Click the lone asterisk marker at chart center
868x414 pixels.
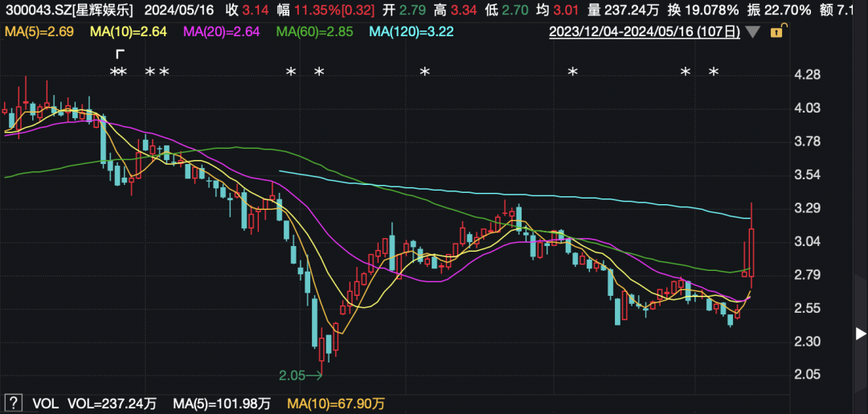424,73
